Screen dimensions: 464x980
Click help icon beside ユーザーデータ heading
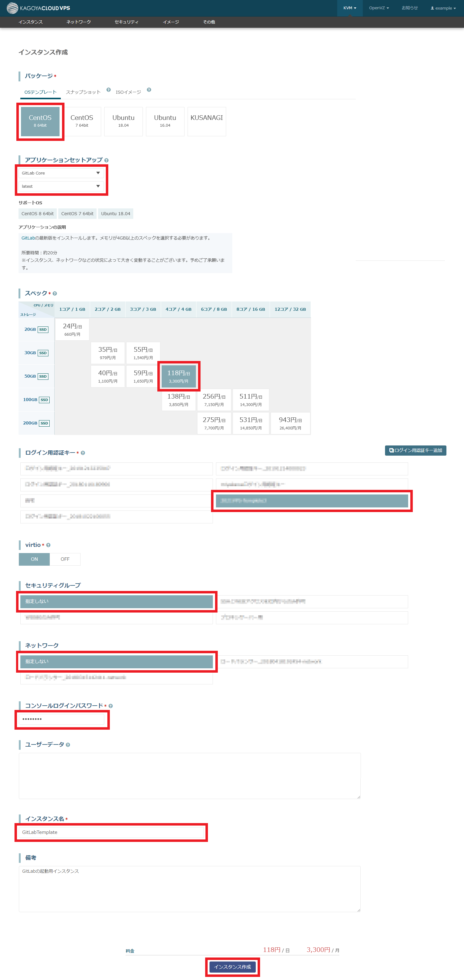(x=68, y=745)
